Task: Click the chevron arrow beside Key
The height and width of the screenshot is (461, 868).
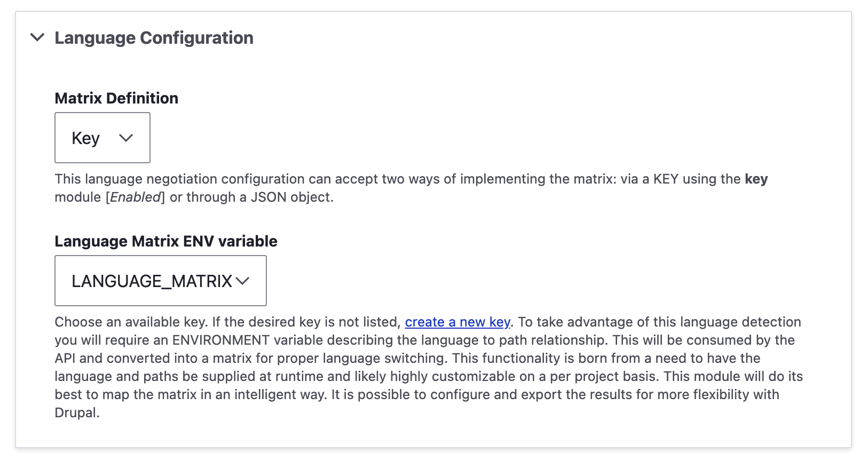Action: pos(126,138)
